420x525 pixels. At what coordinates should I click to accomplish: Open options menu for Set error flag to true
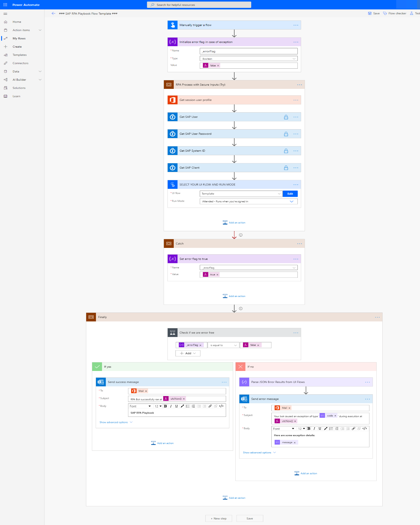[x=296, y=259]
